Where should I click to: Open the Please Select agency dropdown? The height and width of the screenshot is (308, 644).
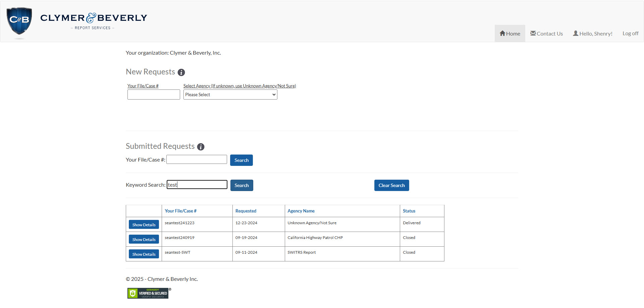click(x=230, y=95)
